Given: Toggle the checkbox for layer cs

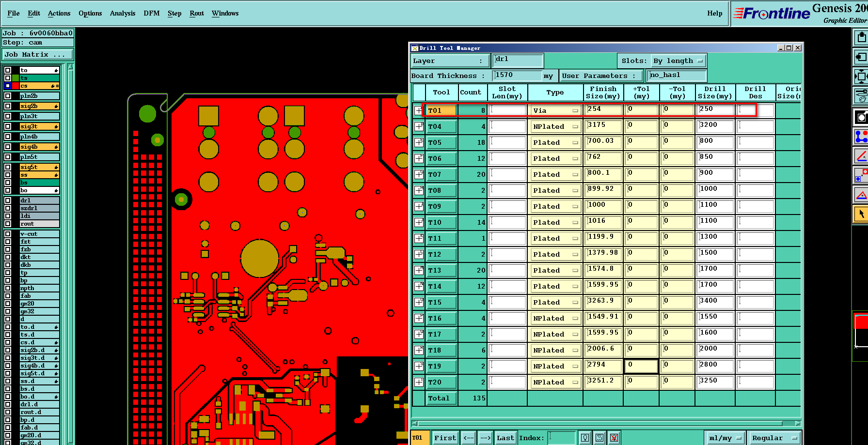Looking at the screenshot, I should tap(8, 86).
